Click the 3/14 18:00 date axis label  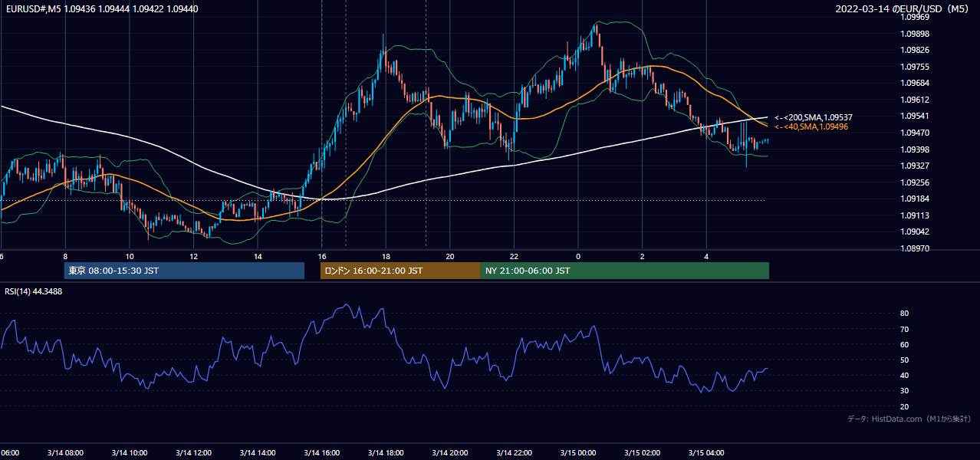[x=386, y=452]
